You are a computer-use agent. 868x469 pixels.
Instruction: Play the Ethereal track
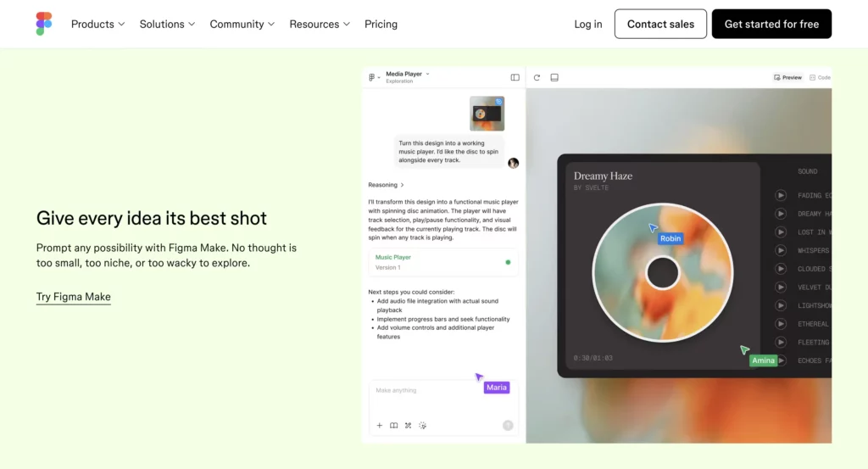[781, 323]
